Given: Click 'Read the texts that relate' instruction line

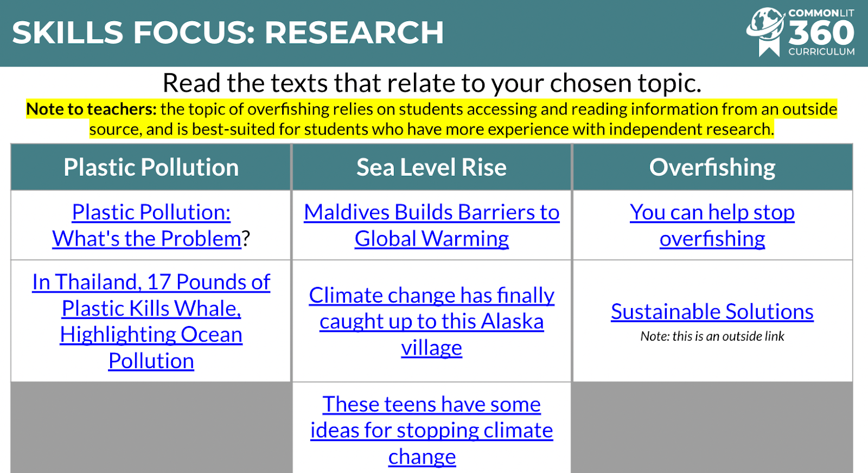Looking at the screenshot, I should pos(432,83).
